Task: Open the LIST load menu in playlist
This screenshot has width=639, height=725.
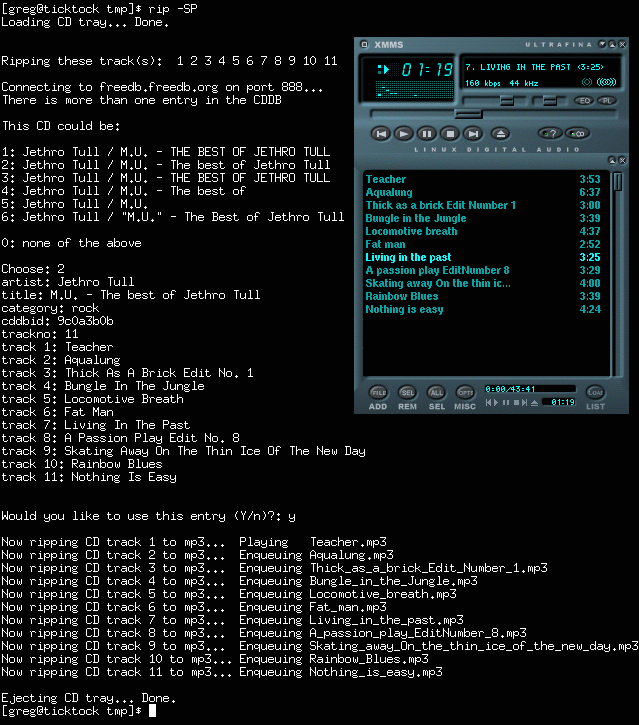Action: 595,394
